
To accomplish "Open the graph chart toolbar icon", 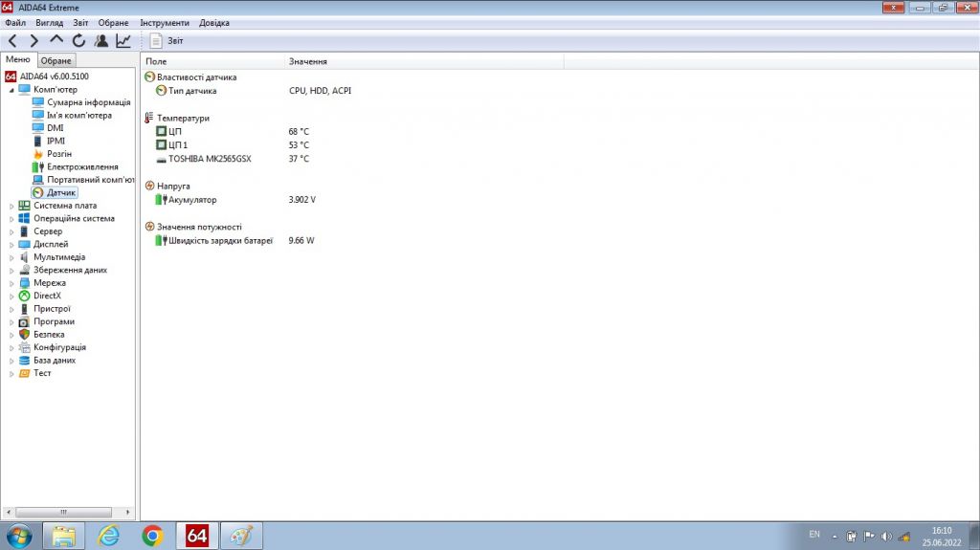I will pyautogui.click(x=123, y=40).
